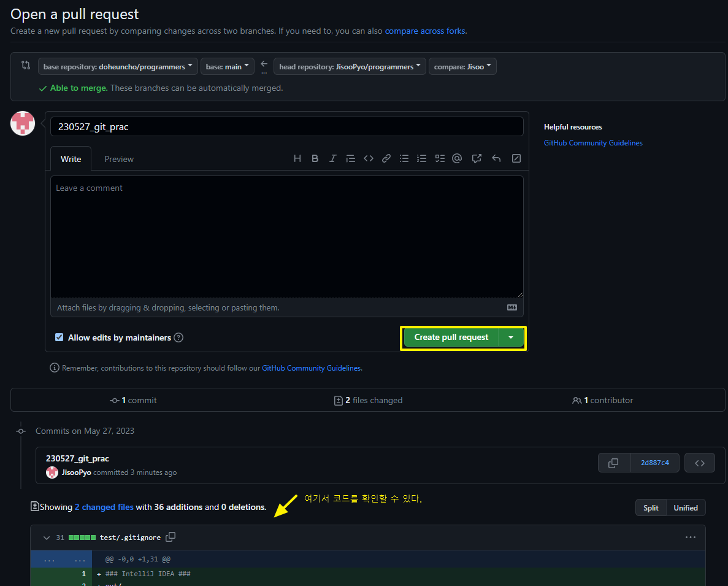The image size is (728, 586).
Task: Add a link to comment
Action: (x=386, y=159)
